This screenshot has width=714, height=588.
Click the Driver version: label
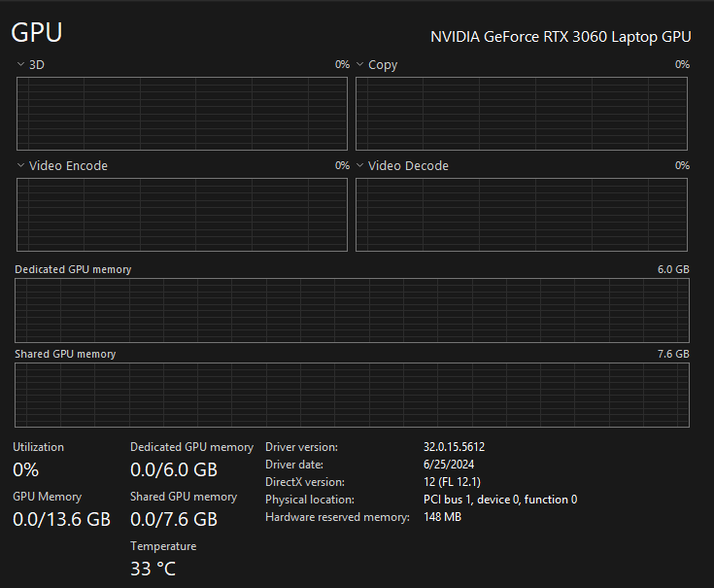pos(301,447)
